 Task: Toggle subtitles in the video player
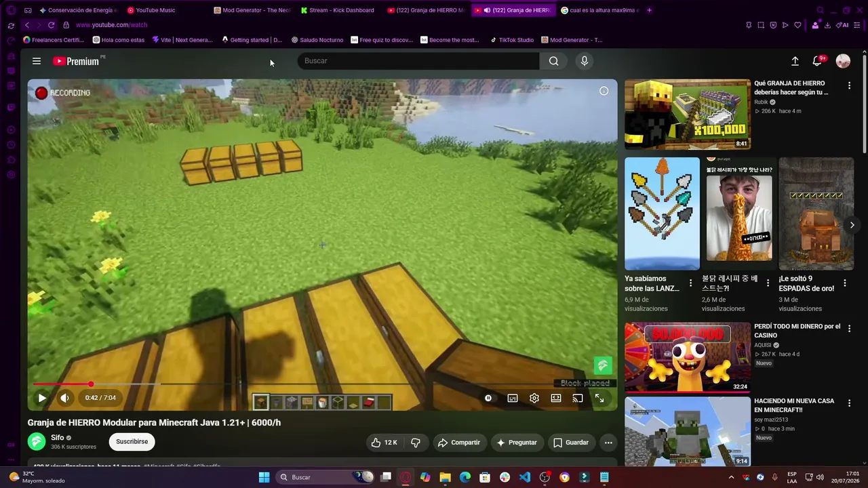[x=513, y=398]
